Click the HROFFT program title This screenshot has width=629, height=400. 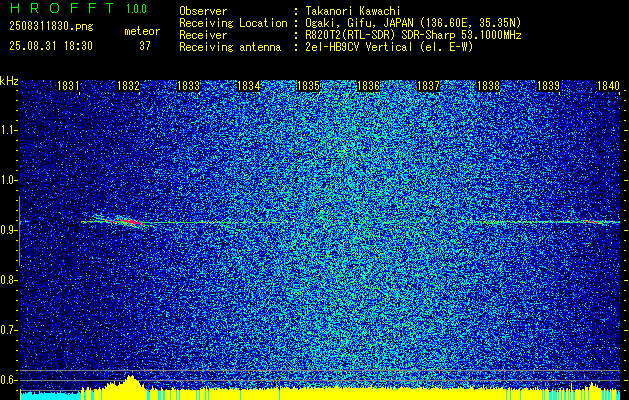point(62,8)
